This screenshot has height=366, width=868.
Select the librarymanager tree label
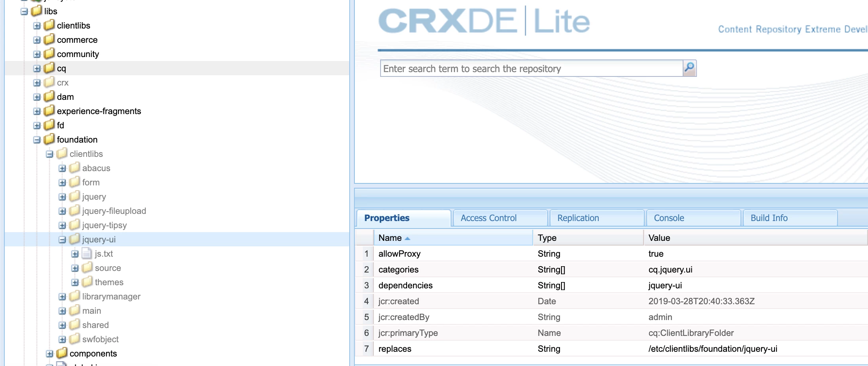(111, 296)
